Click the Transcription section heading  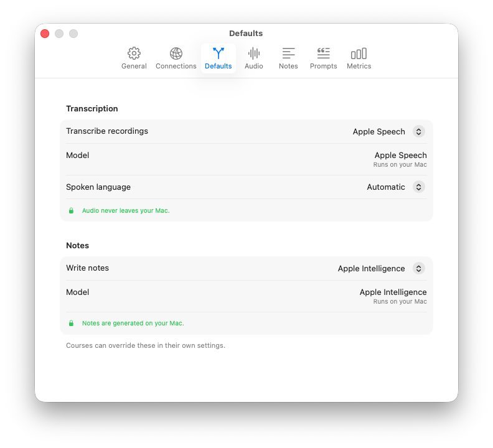click(92, 108)
